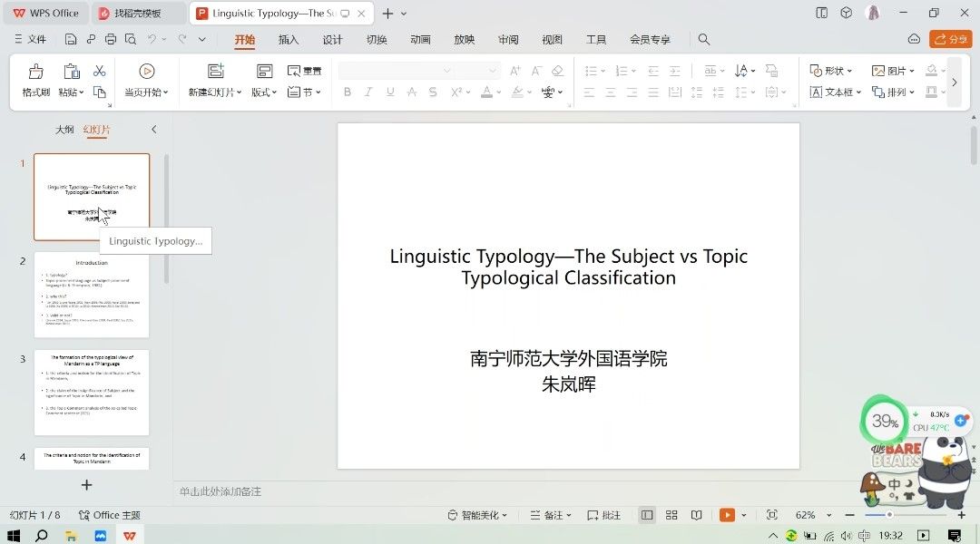
Task: Click the zoom slider in status bar
Action: 889,515
